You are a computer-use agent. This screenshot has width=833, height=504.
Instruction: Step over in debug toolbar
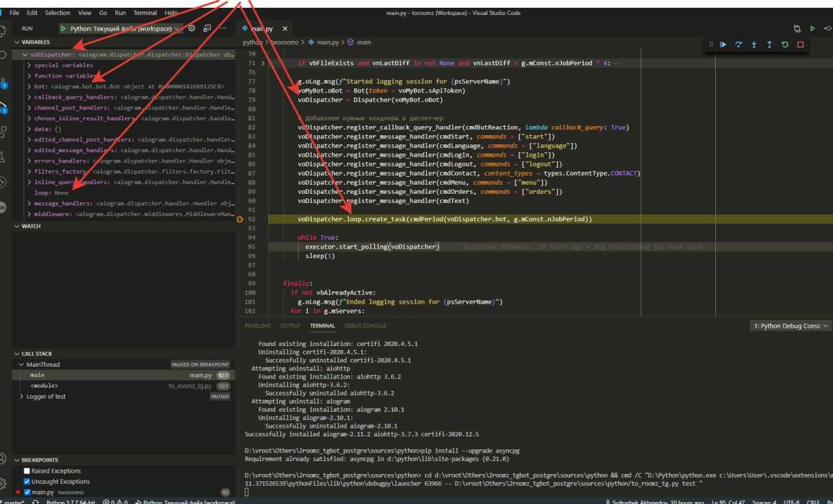(739, 45)
